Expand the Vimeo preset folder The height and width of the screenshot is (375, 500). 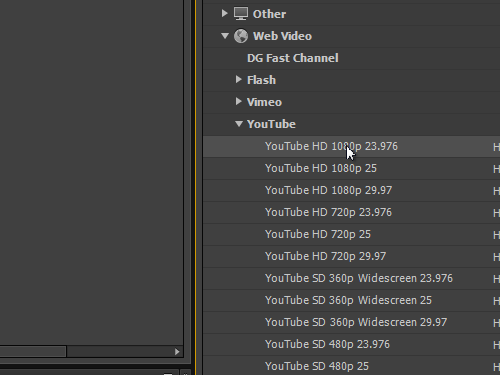tap(238, 101)
